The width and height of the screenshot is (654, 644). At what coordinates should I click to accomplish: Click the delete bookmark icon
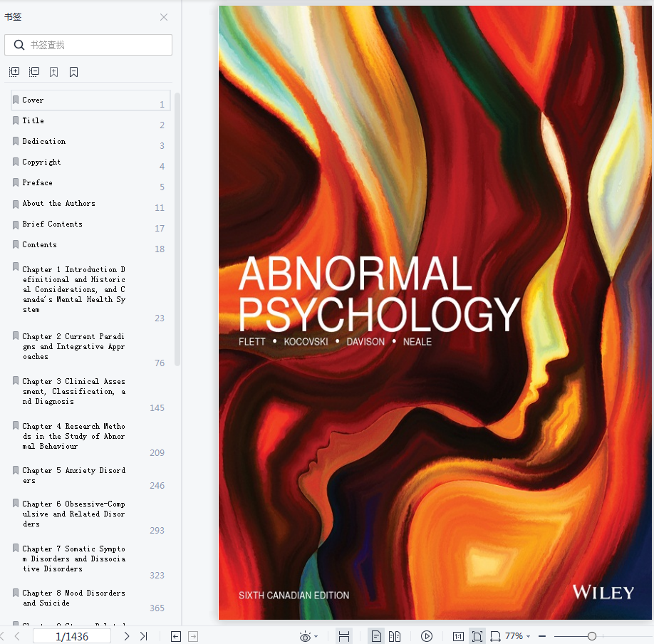74,72
